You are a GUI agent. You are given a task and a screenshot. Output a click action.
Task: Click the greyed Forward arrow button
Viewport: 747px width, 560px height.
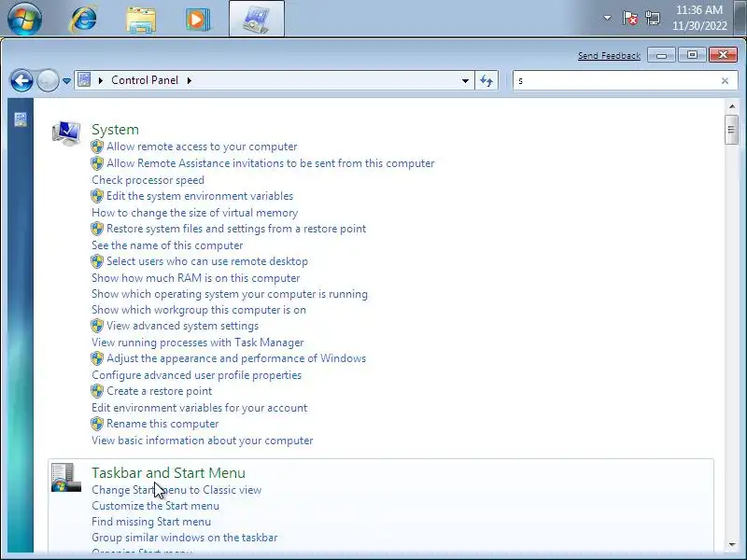pyautogui.click(x=48, y=80)
